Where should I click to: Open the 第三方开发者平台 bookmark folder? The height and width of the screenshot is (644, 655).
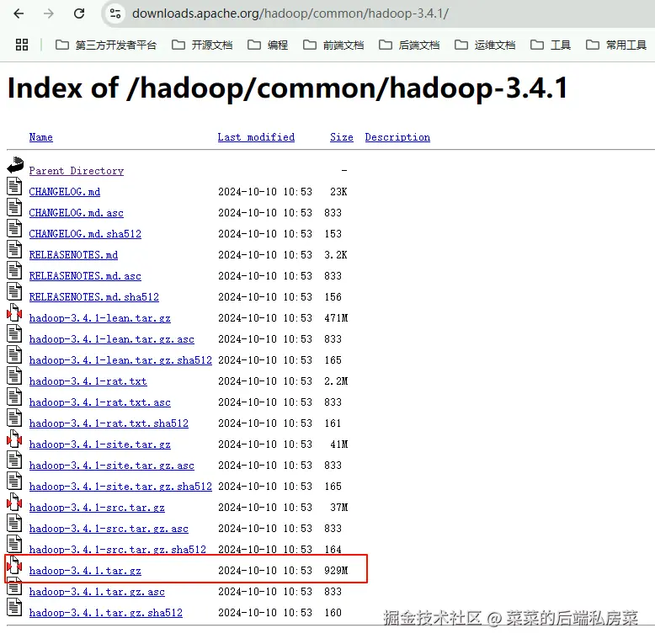pos(106,45)
